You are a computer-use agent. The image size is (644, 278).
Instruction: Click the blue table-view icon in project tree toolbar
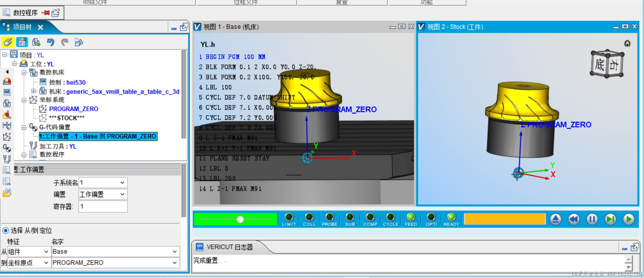click(22, 42)
